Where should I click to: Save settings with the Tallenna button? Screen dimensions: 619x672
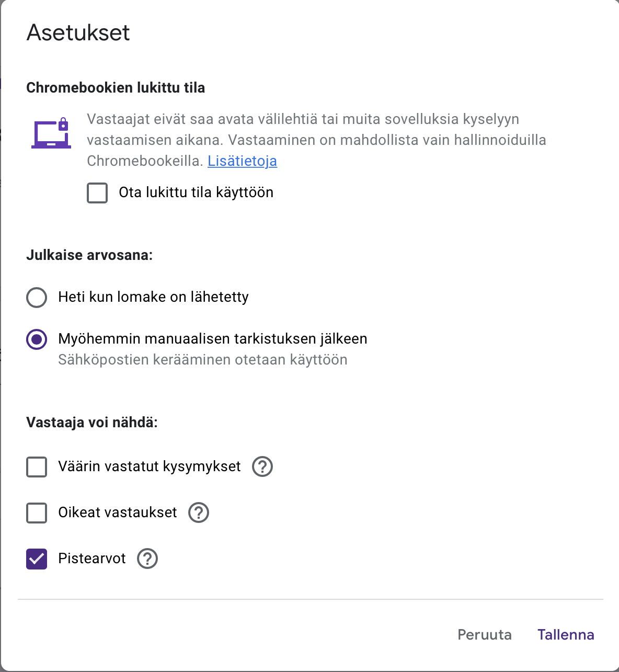[x=566, y=634]
